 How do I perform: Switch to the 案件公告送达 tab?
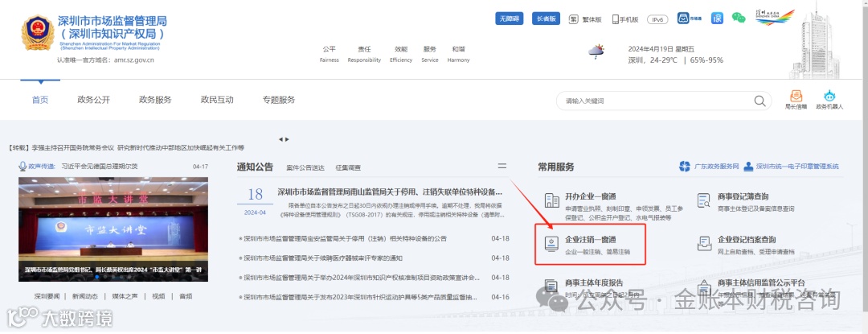click(x=305, y=167)
